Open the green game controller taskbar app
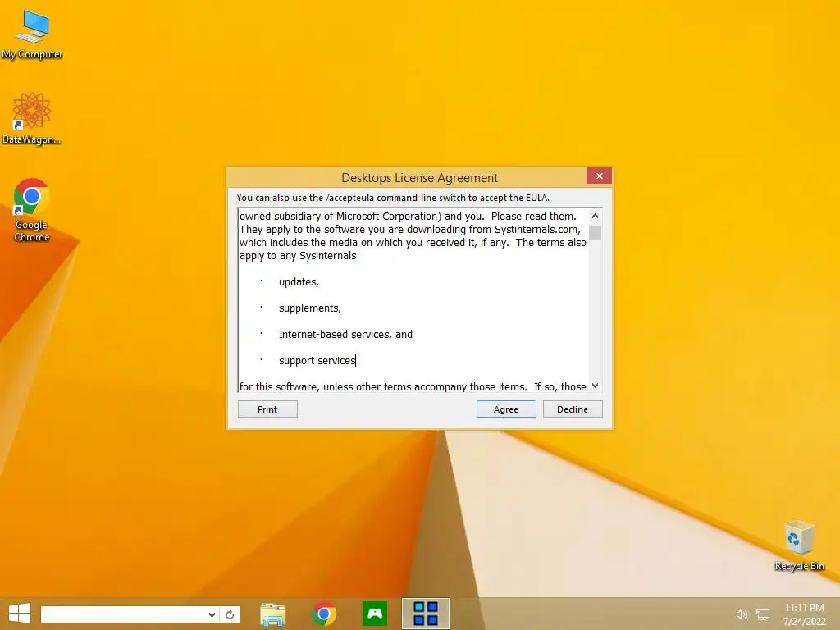840x630 pixels. coord(375,614)
